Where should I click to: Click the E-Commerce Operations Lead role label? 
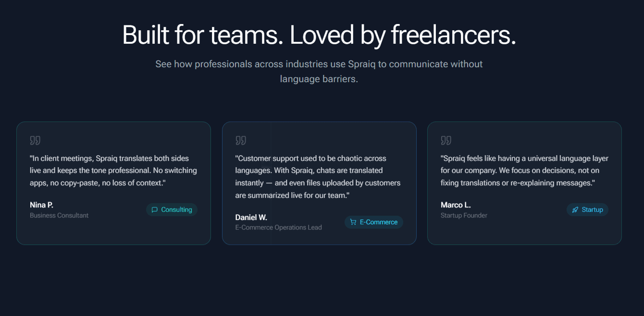[278, 227]
